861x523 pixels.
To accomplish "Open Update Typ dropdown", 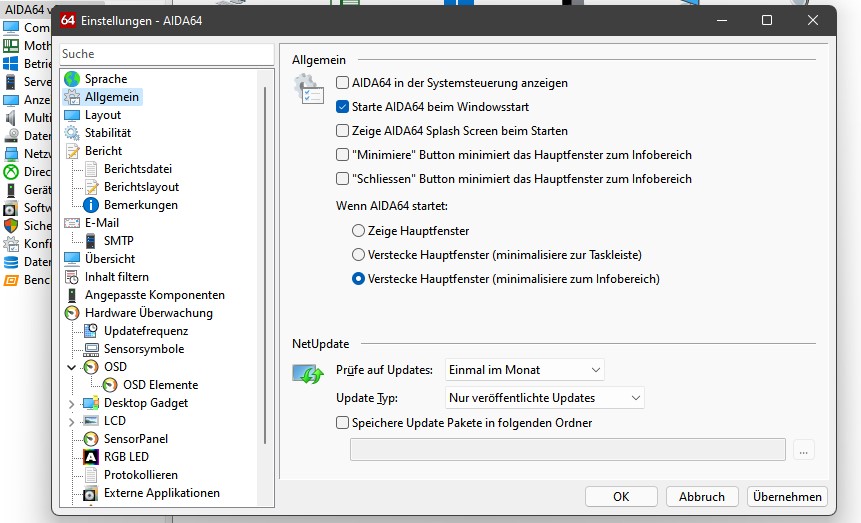I will click(x=544, y=398).
